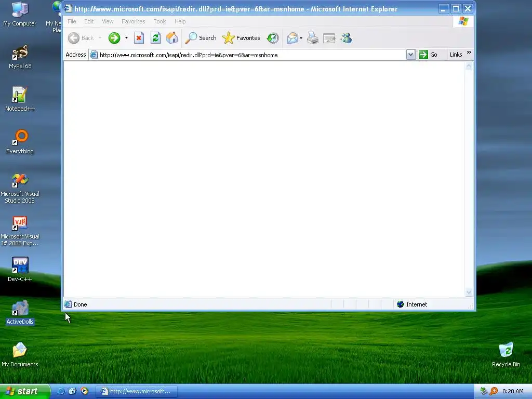
Task: Click the green Forward arrow button
Action: [x=114, y=38]
